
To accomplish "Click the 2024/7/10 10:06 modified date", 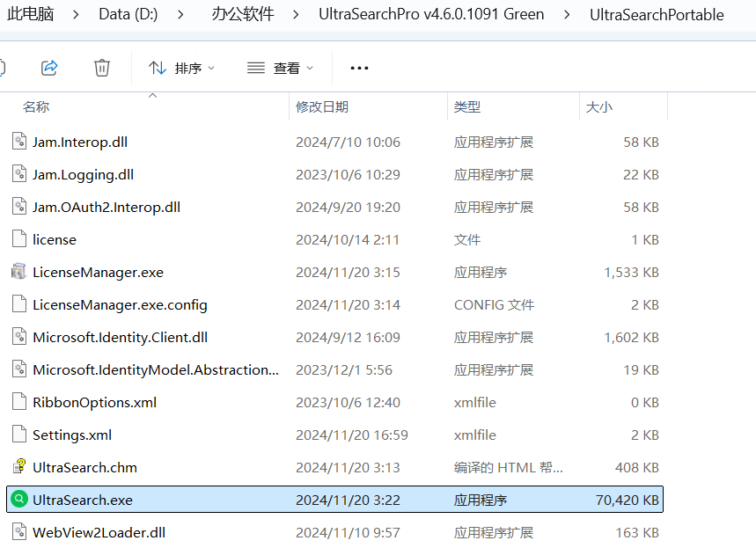I will coord(349,142).
